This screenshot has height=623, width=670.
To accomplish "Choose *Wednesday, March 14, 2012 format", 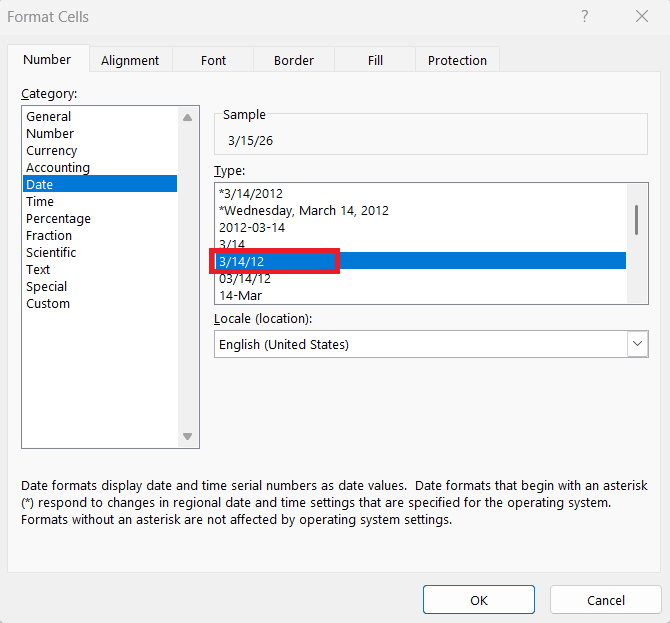I will (x=304, y=210).
